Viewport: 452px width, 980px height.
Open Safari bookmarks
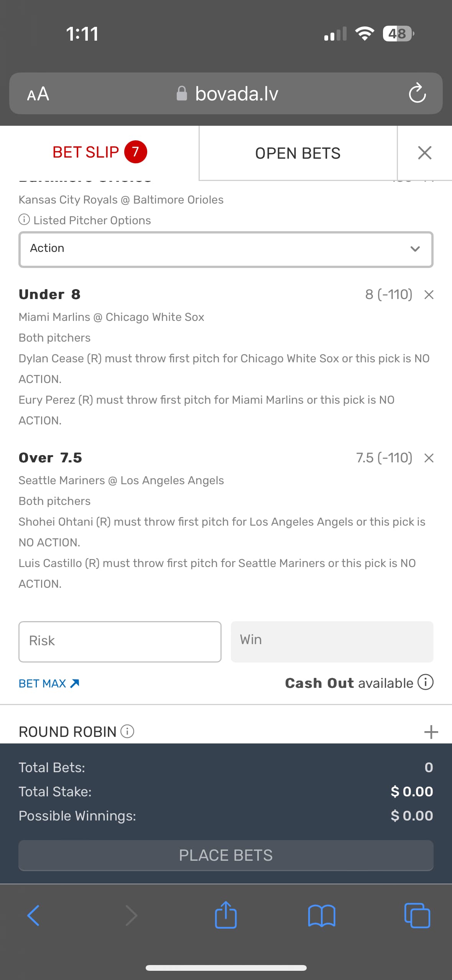tap(321, 916)
